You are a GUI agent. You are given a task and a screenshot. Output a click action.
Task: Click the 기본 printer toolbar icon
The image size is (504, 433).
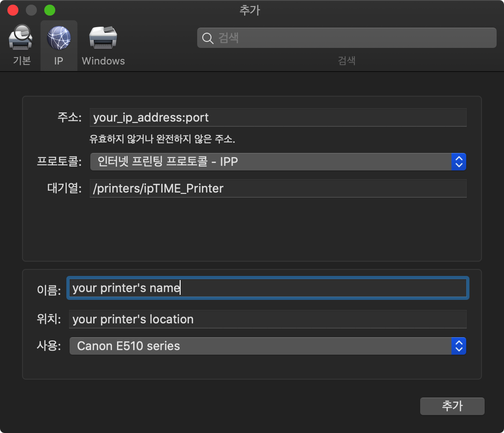coord(21,37)
